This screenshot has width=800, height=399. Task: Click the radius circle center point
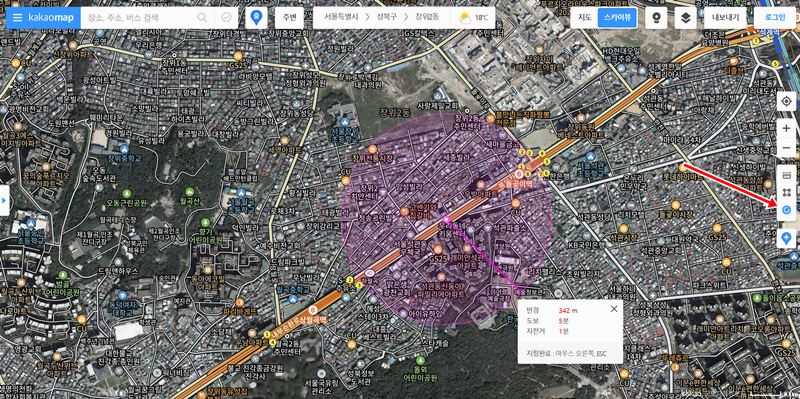point(446,219)
